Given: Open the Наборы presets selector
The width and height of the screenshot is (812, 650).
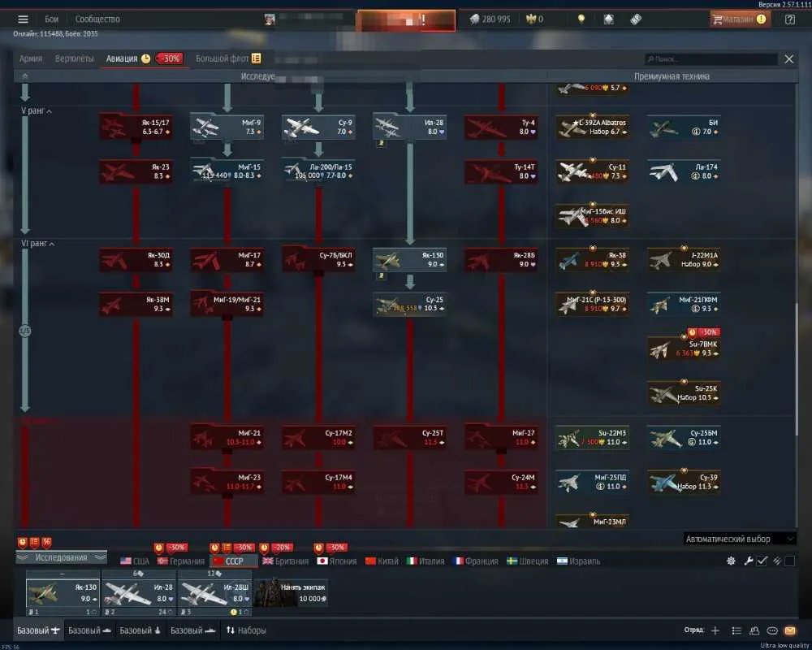Looking at the screenshot, I should [x=246, y=630].
